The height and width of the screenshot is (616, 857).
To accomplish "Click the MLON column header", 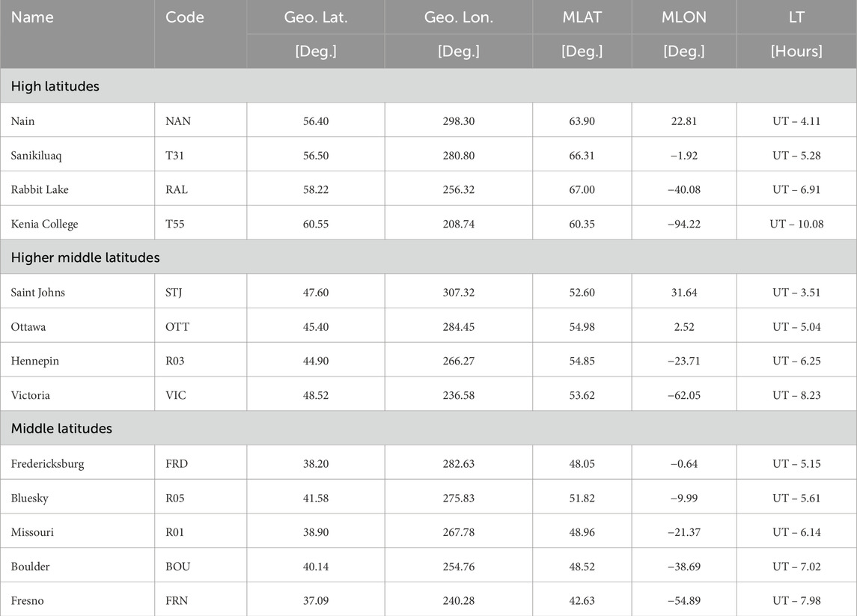I will coord(684,17).
